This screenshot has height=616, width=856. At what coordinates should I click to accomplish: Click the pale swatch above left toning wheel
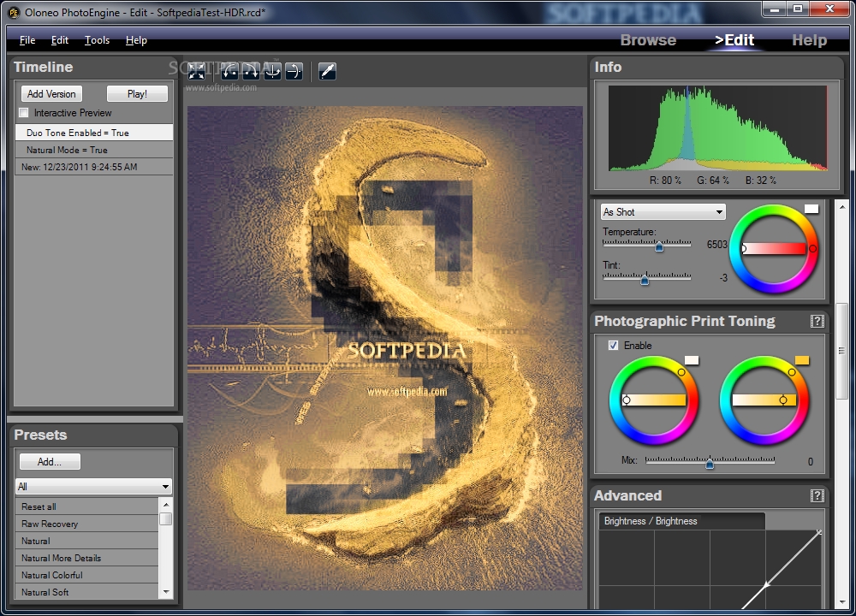click(x=692, y=360)
